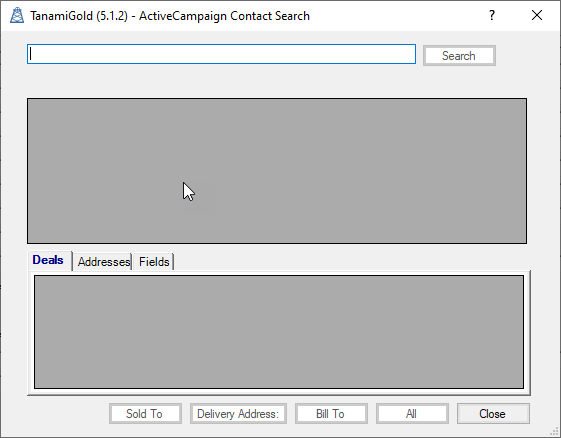Switch to the Addresses tab

pos(103,262)
